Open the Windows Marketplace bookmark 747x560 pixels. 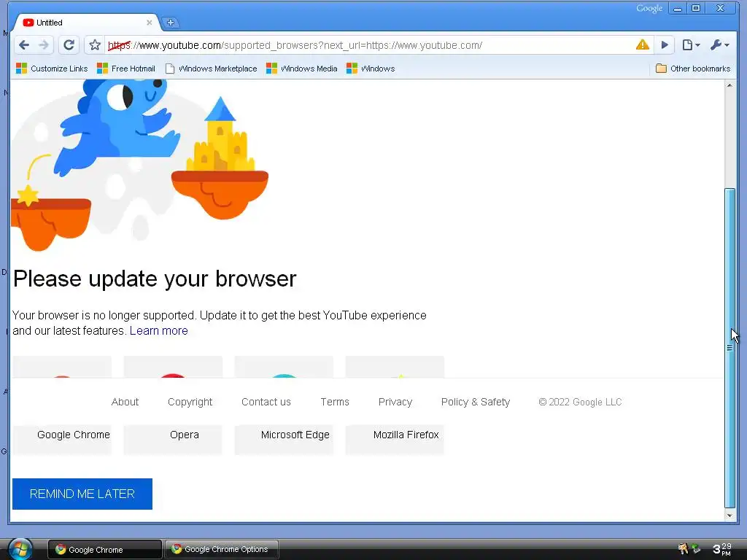(x=211, y=69)
